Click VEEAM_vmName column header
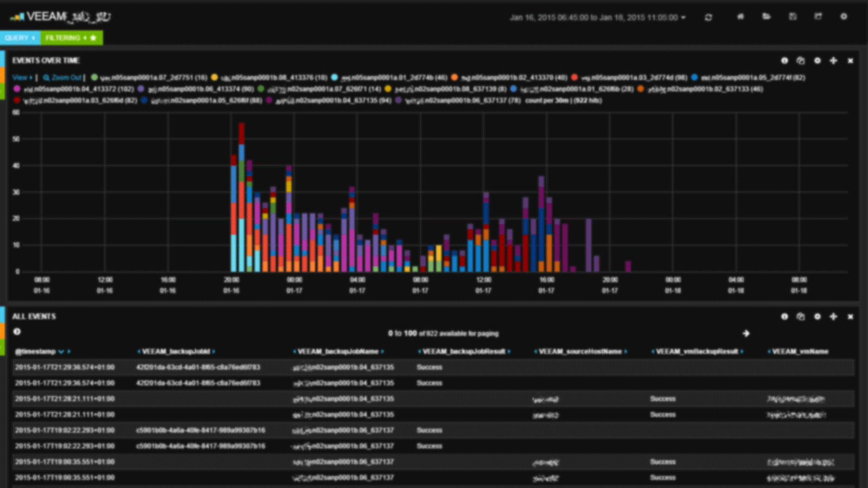Screen dimensions: 868x488 click(800, 351)
